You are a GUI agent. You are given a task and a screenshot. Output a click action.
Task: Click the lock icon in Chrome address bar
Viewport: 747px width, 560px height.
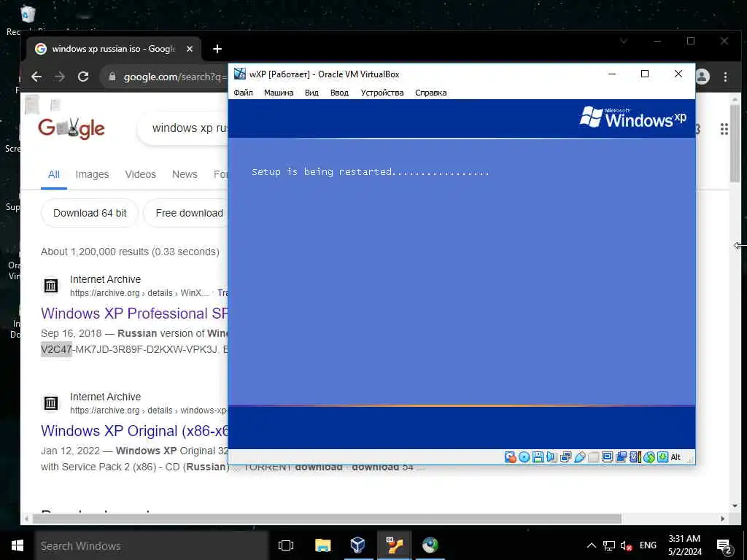pos(112,77)
